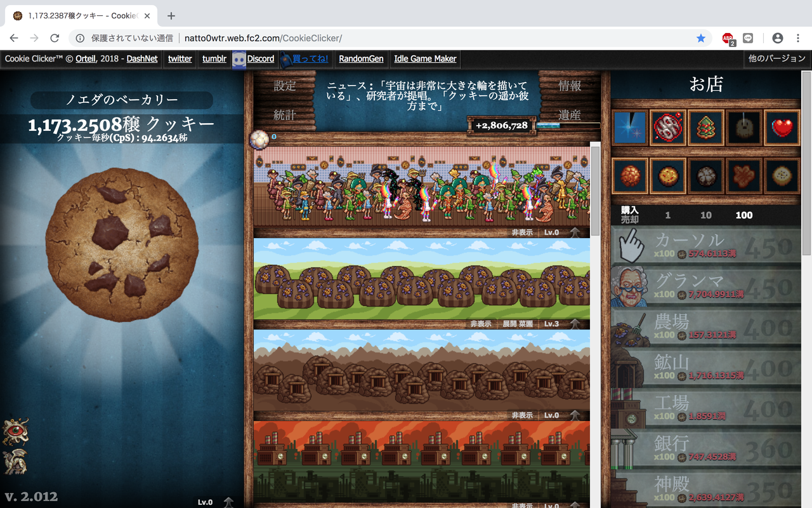Screen dimensions: 812x508
Task: Buy the red heart upgrade
Action: (x=782, y=128)
